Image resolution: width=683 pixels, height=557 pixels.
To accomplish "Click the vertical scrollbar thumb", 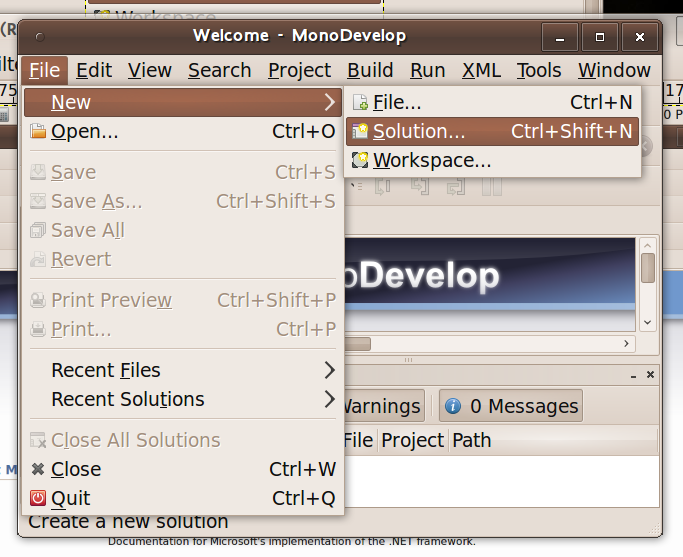I will [x=648, y=268].
